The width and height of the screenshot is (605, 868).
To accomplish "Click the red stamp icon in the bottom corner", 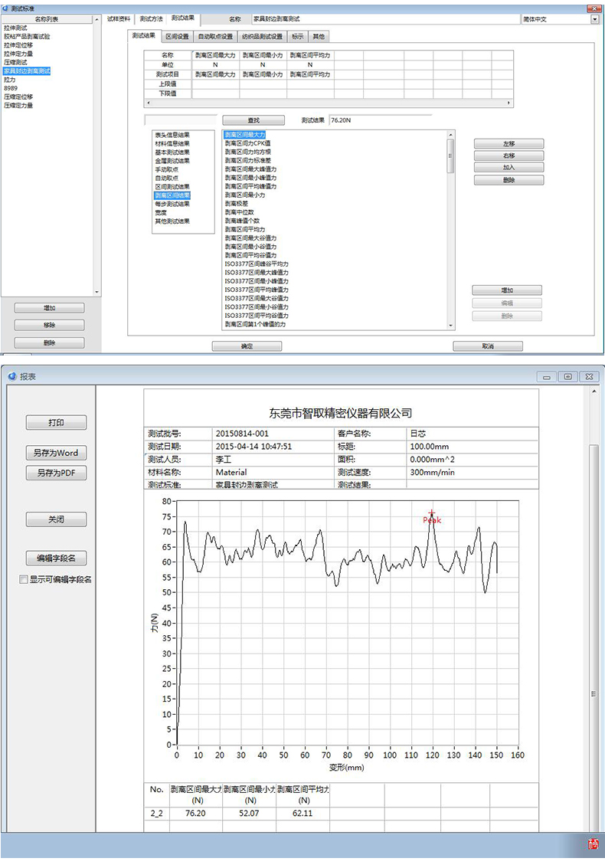I will [x=593, y=844].
